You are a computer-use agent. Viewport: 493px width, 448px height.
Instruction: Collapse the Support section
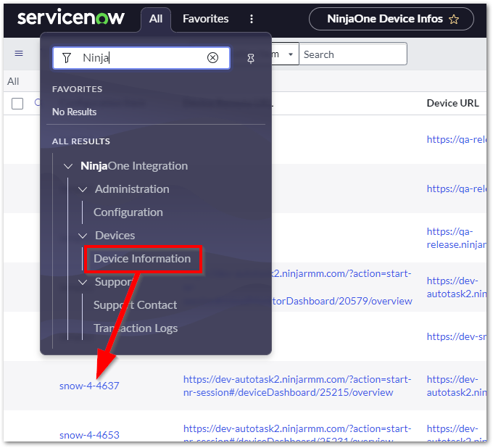(83, 282)
